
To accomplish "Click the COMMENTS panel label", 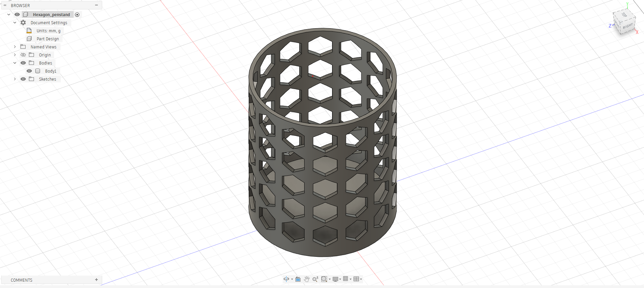I will (x=22, y=280).
